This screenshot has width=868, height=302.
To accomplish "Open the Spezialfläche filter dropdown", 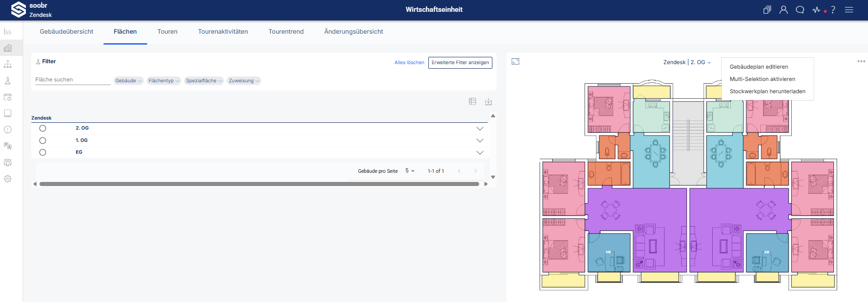I will [x=204, y=81].
